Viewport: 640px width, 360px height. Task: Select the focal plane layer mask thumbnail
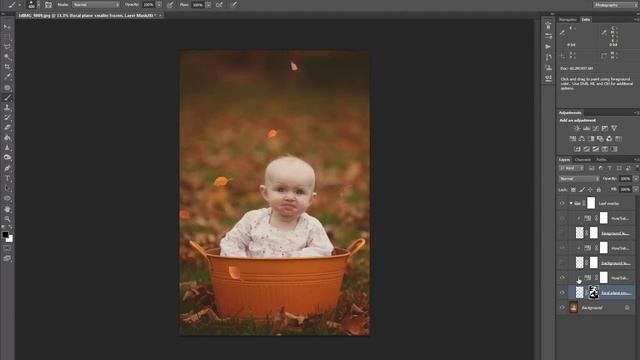tap(593, 292)
